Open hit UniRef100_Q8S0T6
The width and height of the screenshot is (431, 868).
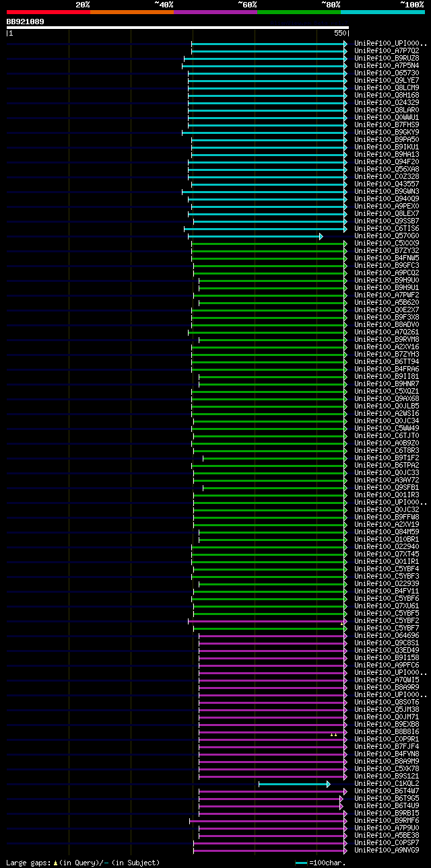(387, 702)
